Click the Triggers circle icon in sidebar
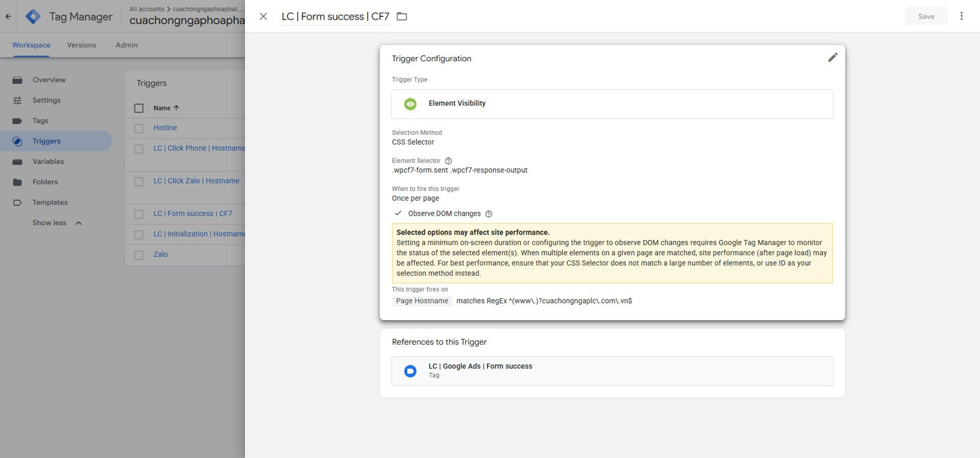This screenshot has height=458, width=980. click(17, 141)
